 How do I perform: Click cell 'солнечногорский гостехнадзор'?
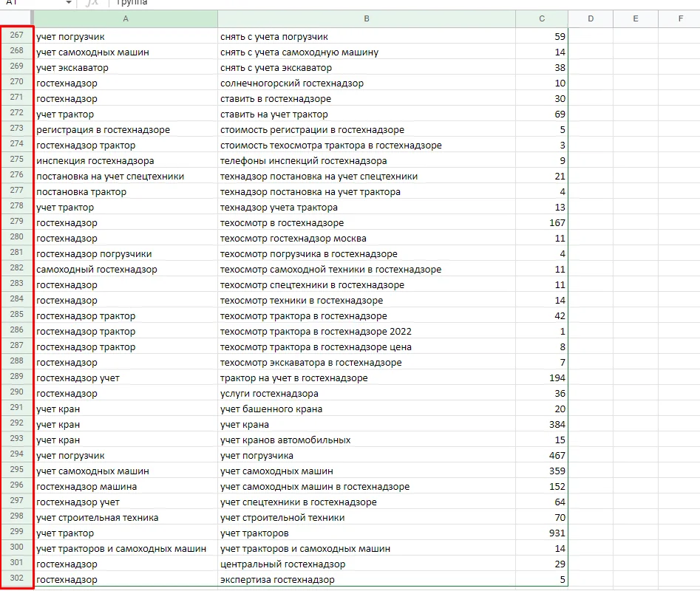click(367, 83)
